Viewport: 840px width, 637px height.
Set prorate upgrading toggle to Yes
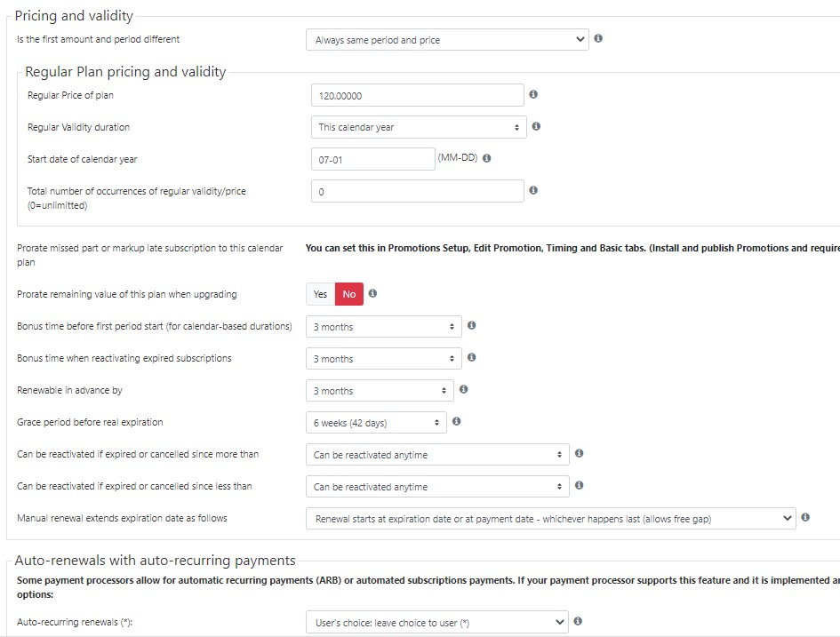click(x=320, y=294)
